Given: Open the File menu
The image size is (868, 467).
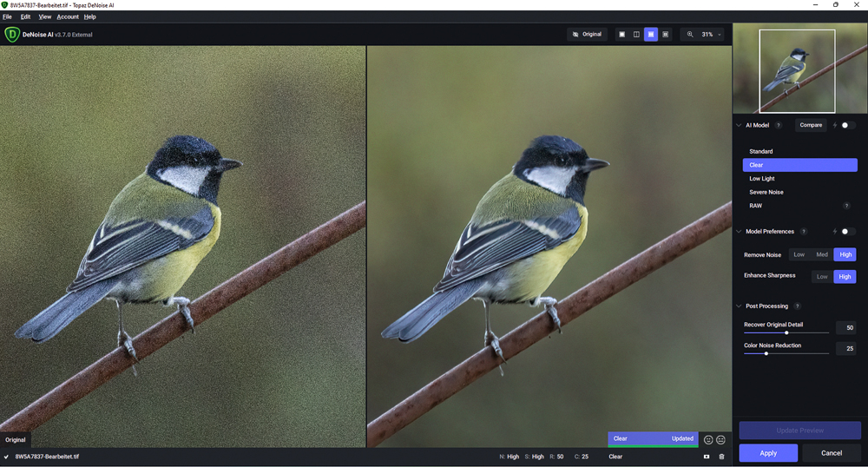Looking at the screenshot, I should point(7,16).
